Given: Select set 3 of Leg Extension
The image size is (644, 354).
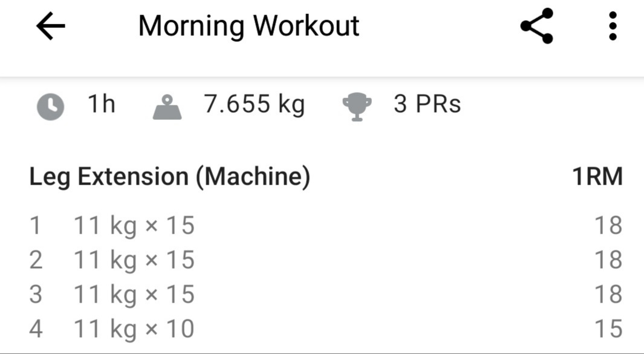Looking at the screenshot, I should coord(134,295).
